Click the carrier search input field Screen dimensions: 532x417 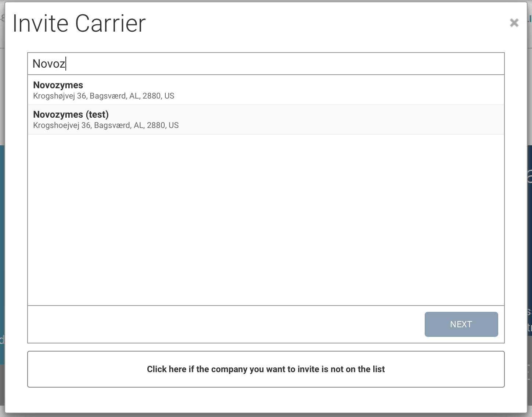[266, 64]
